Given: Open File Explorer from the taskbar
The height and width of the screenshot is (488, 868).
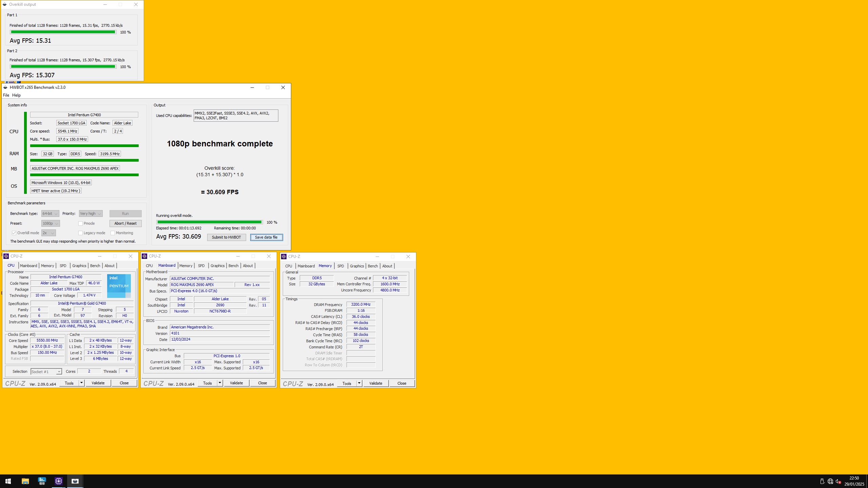Looking at the screenshot, I should coord(25,481).
